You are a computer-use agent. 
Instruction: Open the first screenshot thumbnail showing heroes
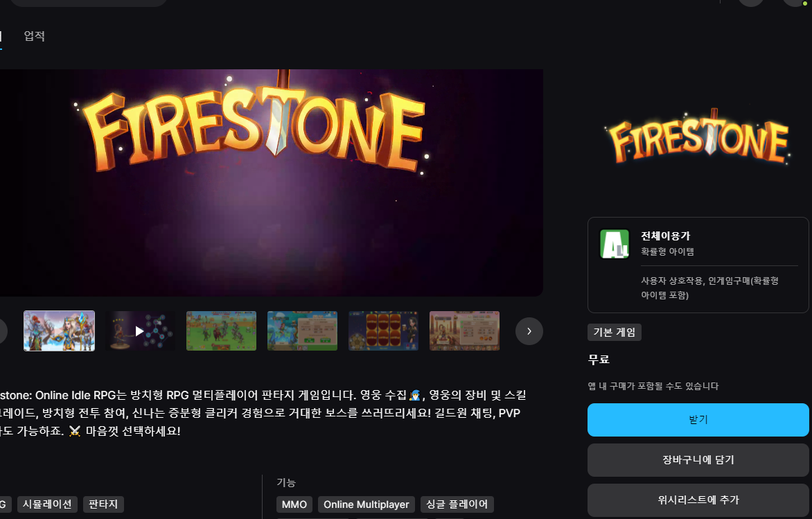point(59,331)
